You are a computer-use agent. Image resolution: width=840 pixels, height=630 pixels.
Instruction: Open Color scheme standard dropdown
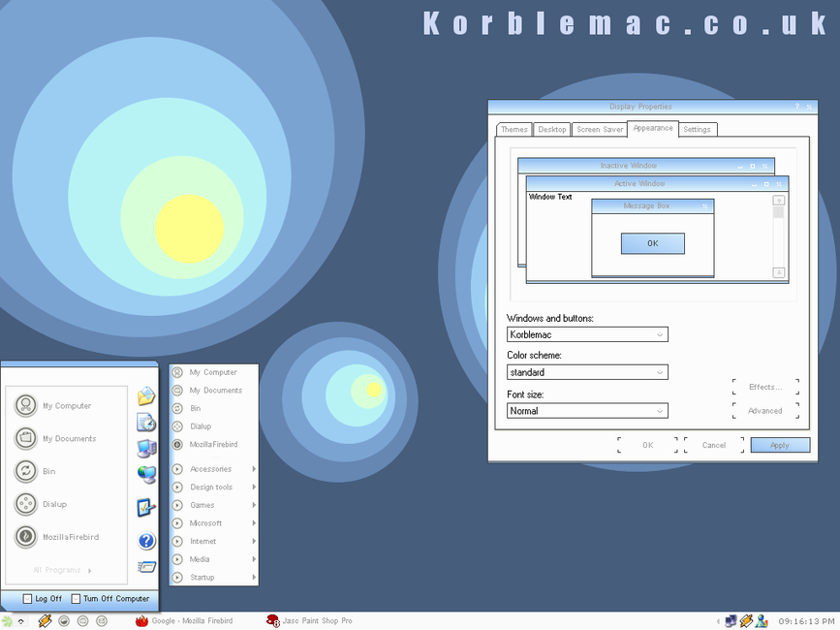coord(587,372)
